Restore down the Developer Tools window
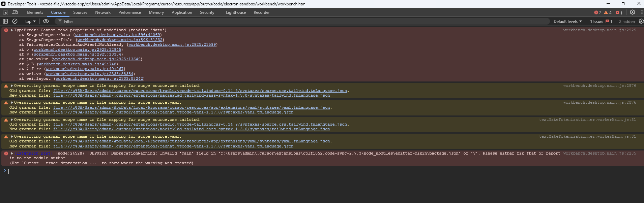Viewport: 644px width, 203px height. point(623,4)
